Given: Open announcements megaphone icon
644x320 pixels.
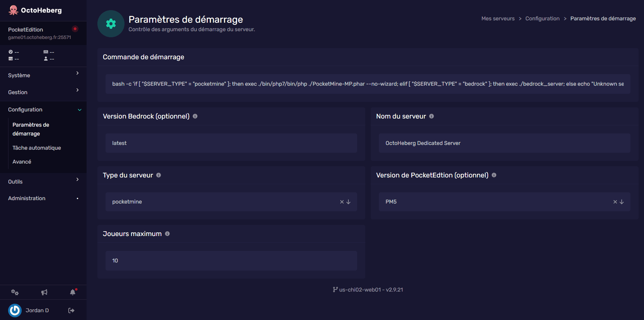Looking at the screenshot, I should (x=44, y=292).
